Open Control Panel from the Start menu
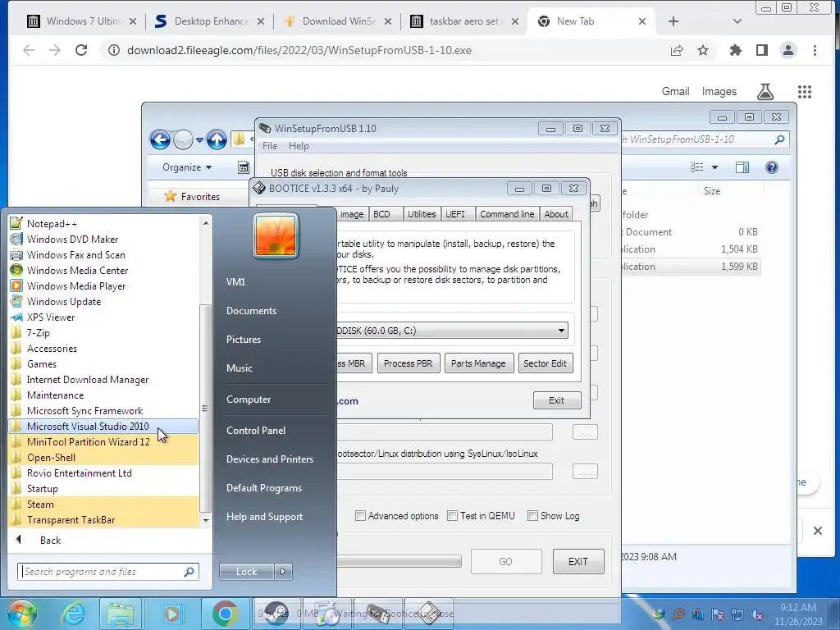Viewport: 840px width, 630px height. 256,430
